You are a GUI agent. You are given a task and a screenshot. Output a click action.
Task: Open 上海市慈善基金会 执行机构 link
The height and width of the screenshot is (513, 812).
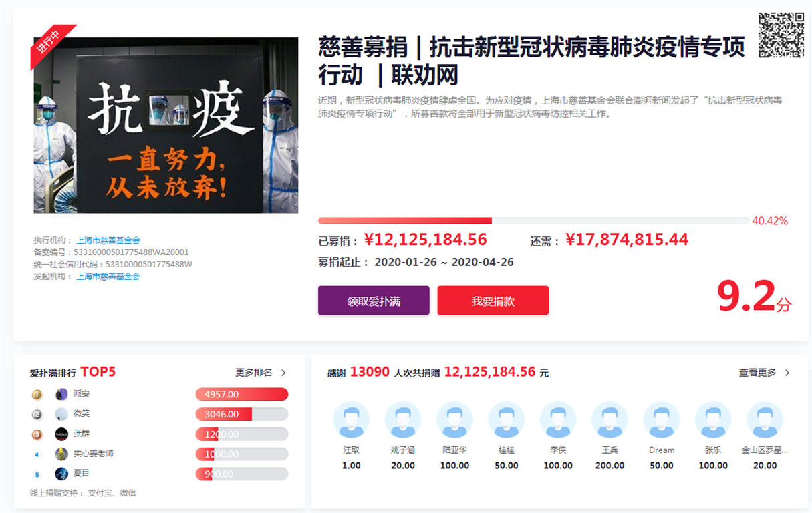pos(108,240)
